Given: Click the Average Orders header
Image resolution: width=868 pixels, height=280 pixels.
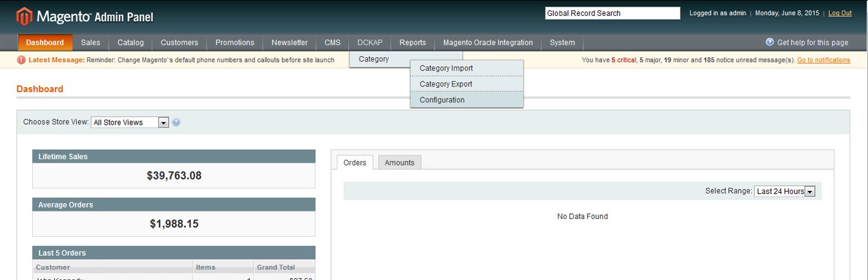Looking at the screenshot, I should coord(174,205).
